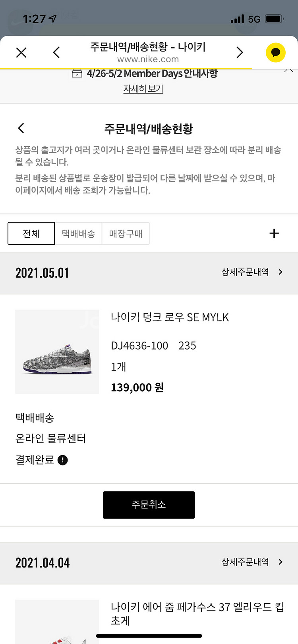Tap the www.nike.com address text
Image resolution: width=298 pixels, height=644 pixels.
[148, 60]
